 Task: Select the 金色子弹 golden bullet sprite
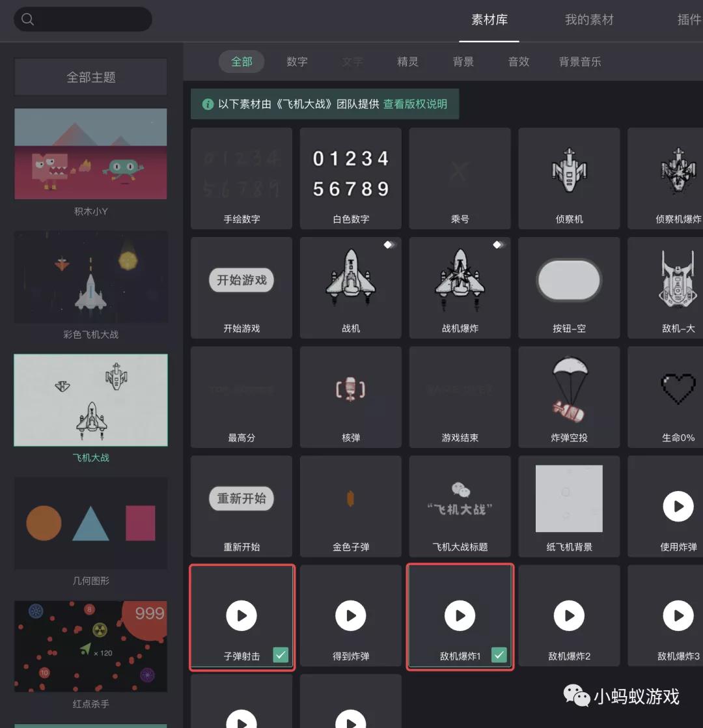[350, 499]
